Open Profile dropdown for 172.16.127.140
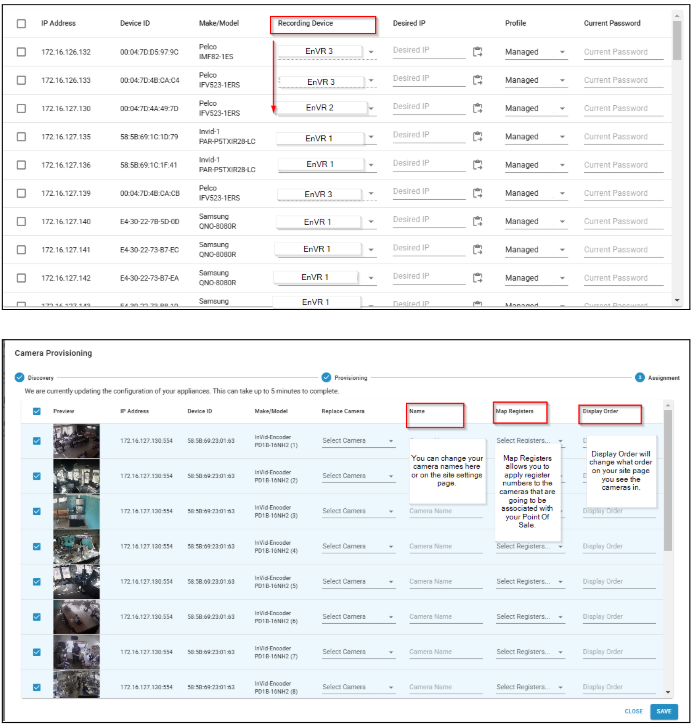Image resolution: width=692 pixels, height=725 pixels. coord(561,222)
